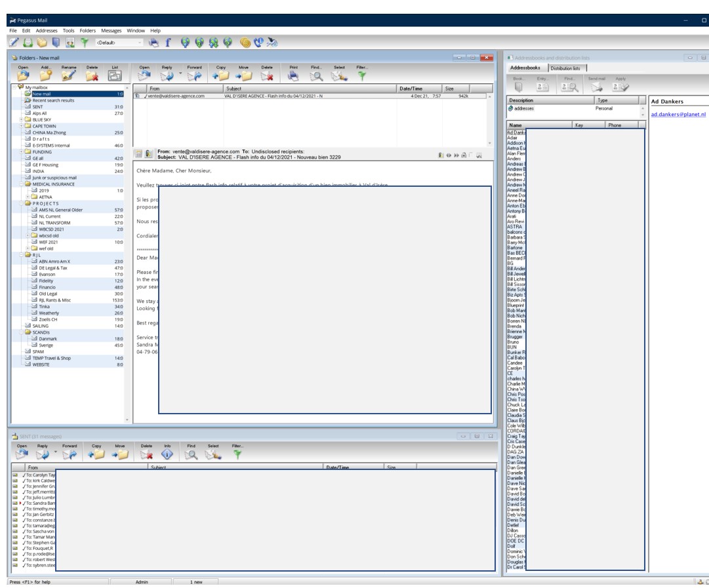The image size is (709, 588).
Task: Click the Filter funnel icon in SENT toolbar
Action: tap(237, 454)
